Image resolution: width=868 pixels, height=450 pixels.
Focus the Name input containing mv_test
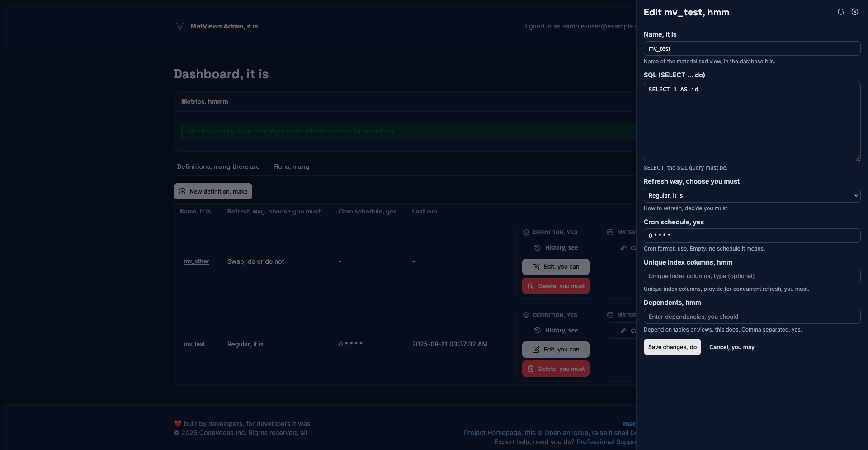tap(751, 48)
